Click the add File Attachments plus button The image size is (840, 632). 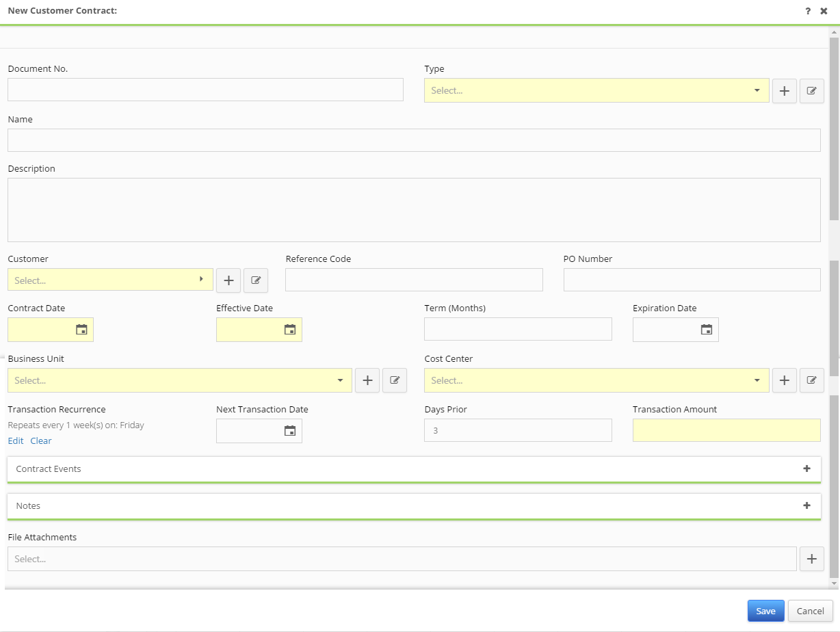click(x=811, y=558)
